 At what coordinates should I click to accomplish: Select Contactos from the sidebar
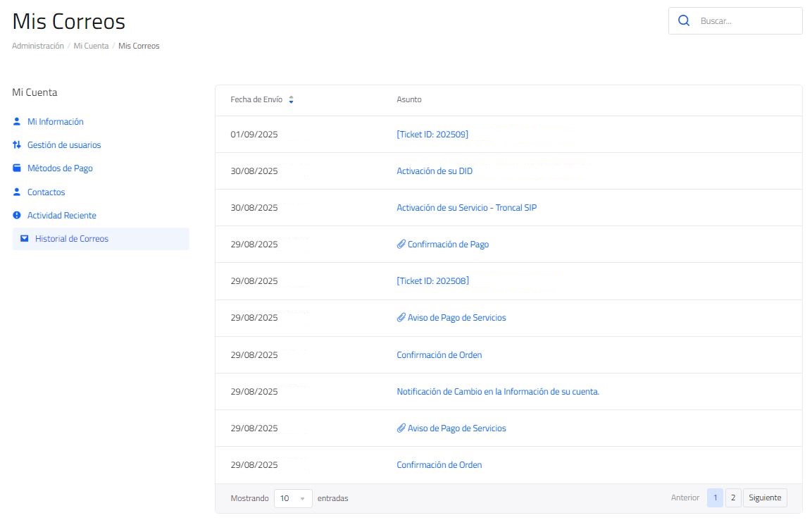tap(46, 192)
